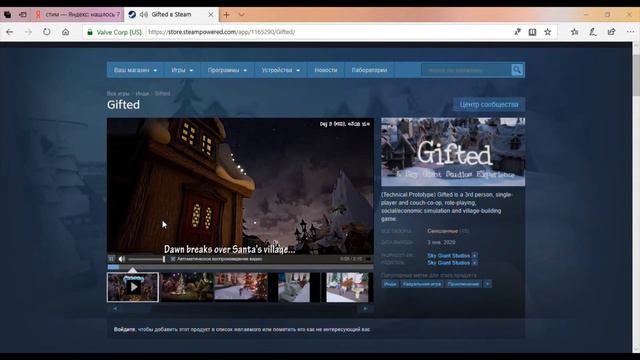Open 'Центр сообщества' community hub

489,104
